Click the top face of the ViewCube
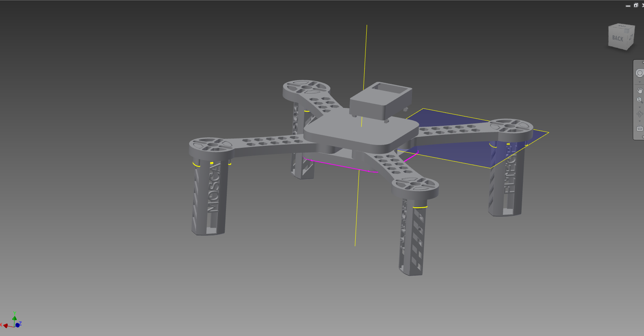The height and width of the screenshot is (336, 644). click(x=622, y=26)
